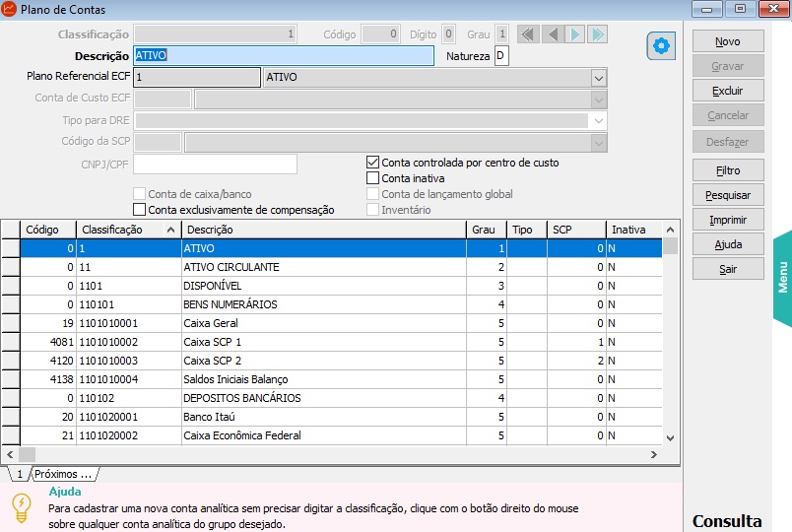
Task: Open the green Menu side tab
Action: coord(782,278)
